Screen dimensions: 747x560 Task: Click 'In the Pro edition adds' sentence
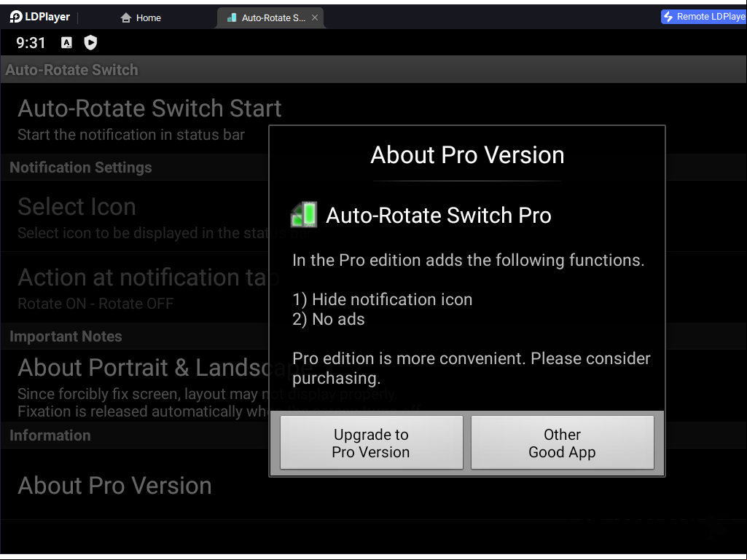(x=469, y=260)
